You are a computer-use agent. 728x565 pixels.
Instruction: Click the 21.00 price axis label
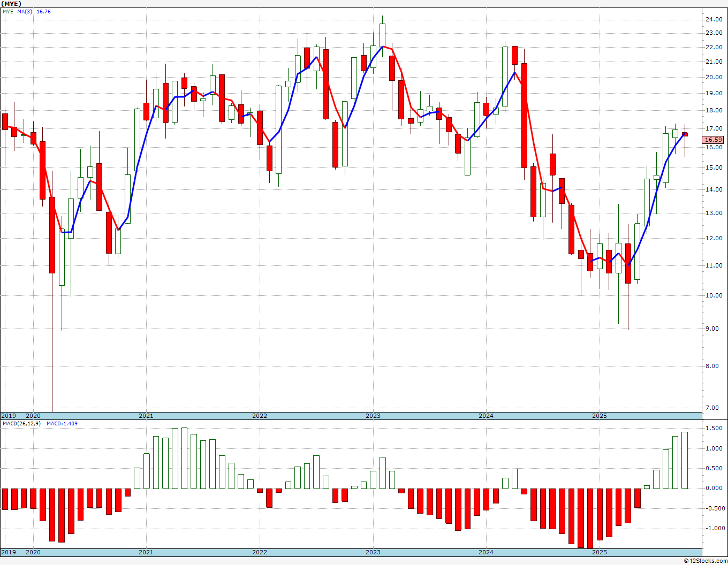tap(714, 62)
